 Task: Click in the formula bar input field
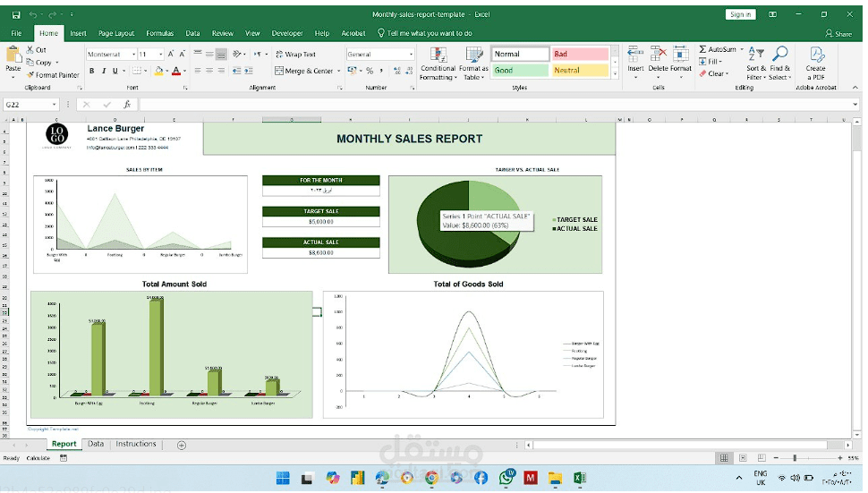tap(492, 105)
